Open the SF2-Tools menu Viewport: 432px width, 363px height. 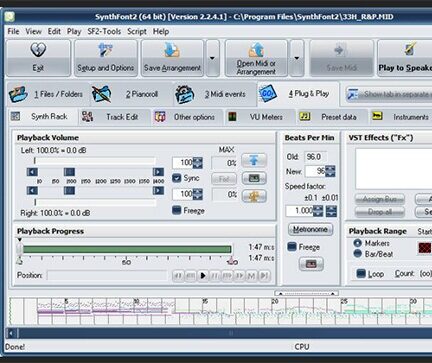coord(104,31)
